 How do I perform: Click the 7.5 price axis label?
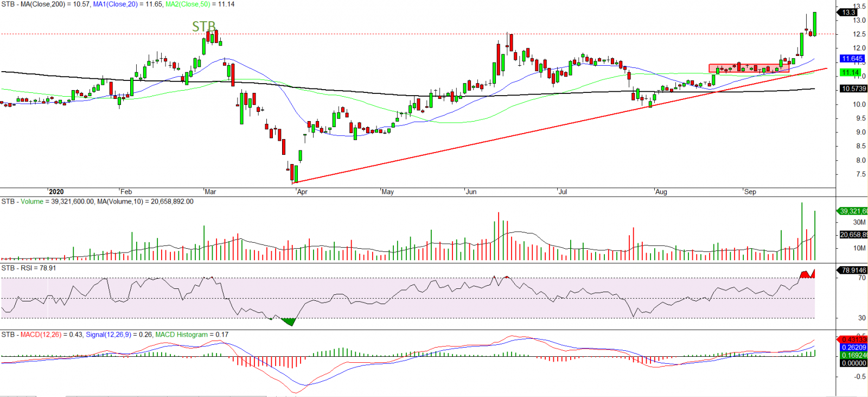pyautogui.click(x=860, y=174)
